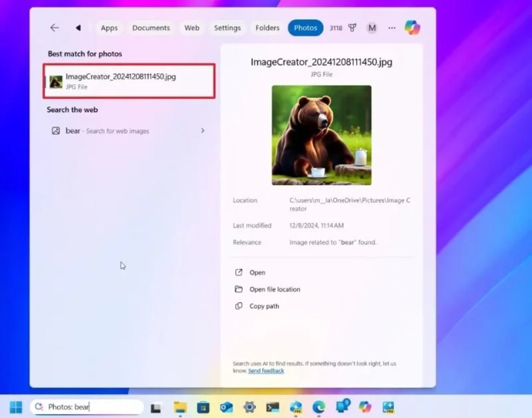This screenshot has width=532, height=418.
Task: Open Task View on the taskbar
Action: [156, 407]
